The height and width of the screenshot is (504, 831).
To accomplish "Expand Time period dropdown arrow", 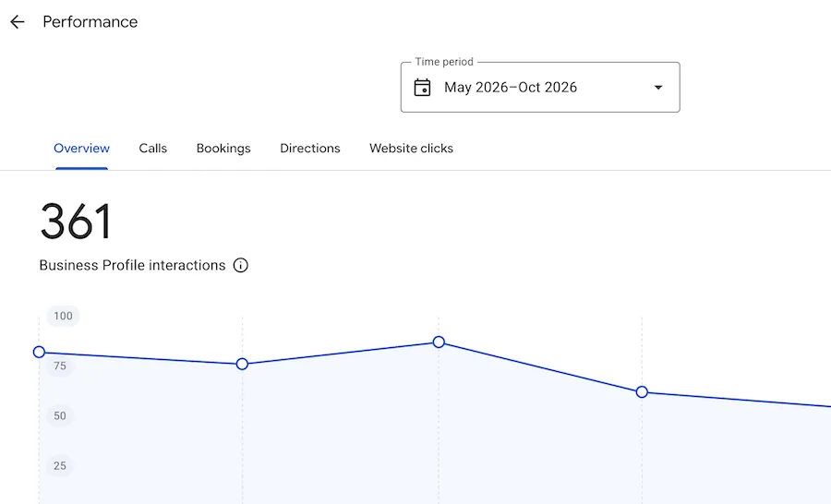I will pyautogui.click(x=658, y=88).
